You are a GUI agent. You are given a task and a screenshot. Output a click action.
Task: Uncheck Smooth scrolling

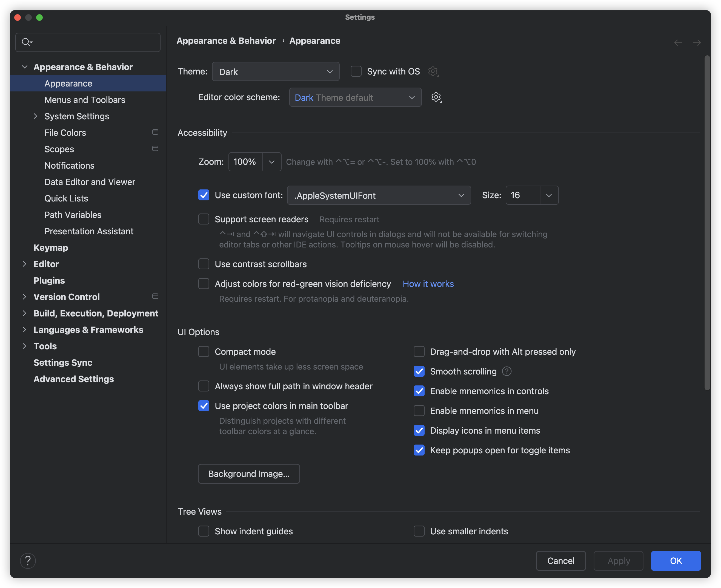pyautogui.click(x=419, y=371)
